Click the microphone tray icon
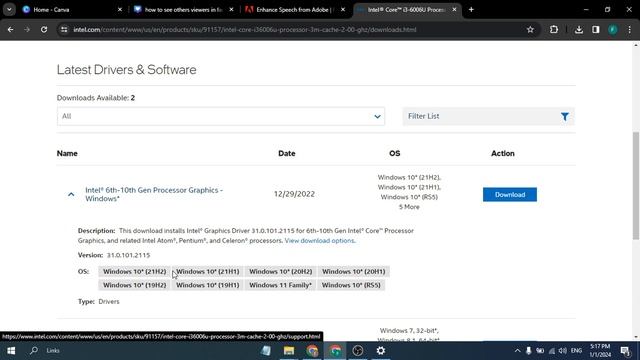The width and height of the screenshot is (640, 360). 529,351
